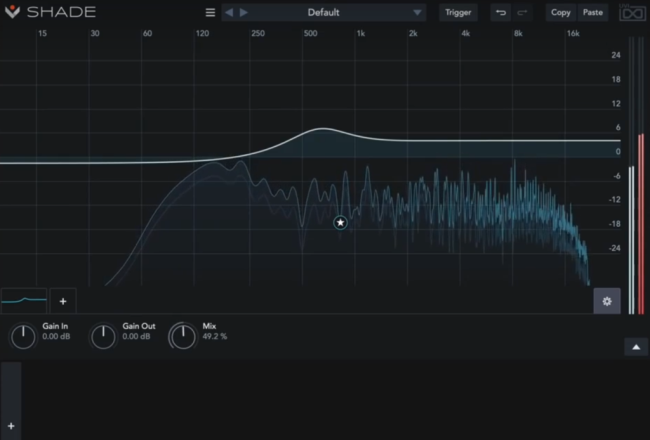Go to the next preset
Screen dimensions: 650x440
pos(244,13)
